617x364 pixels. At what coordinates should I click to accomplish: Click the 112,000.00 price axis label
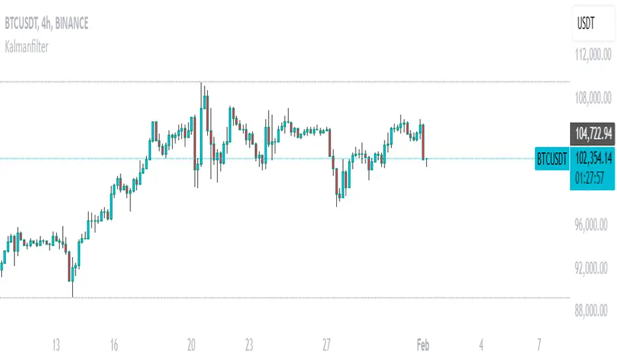click(x=593, y=57)
